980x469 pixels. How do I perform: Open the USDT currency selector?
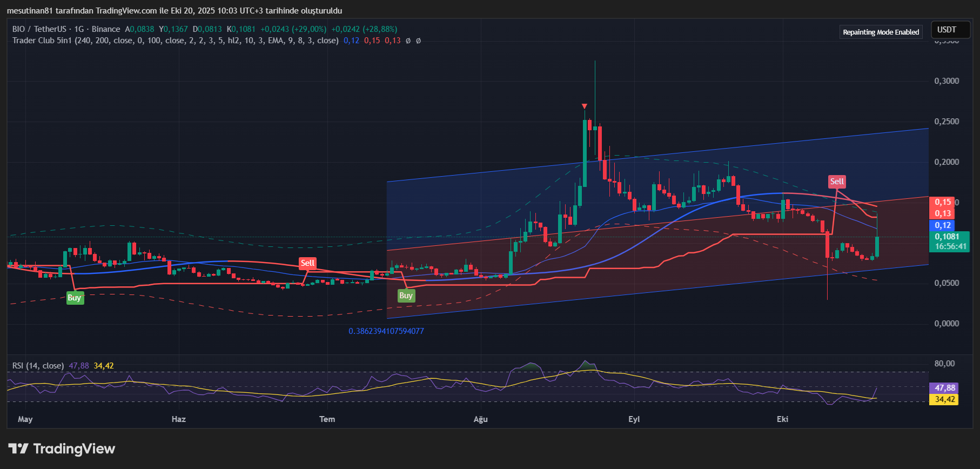click(947, 30)
